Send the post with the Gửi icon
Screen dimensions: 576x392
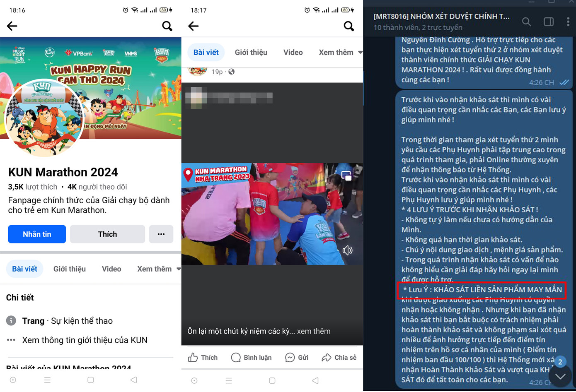297,357
